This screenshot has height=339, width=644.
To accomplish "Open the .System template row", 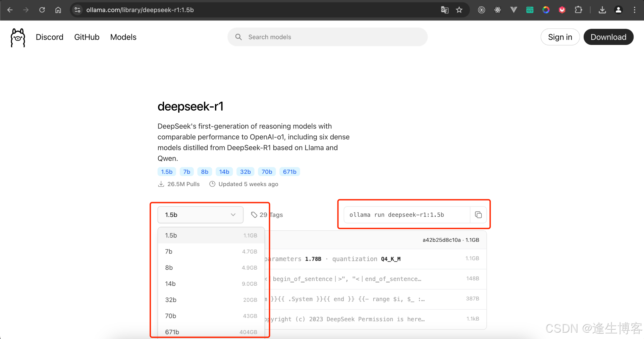I will click(x=375, y=299).
